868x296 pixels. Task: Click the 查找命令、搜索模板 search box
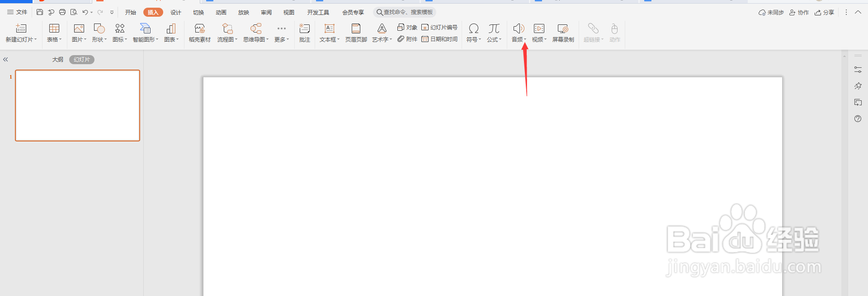tap(405, 12)
